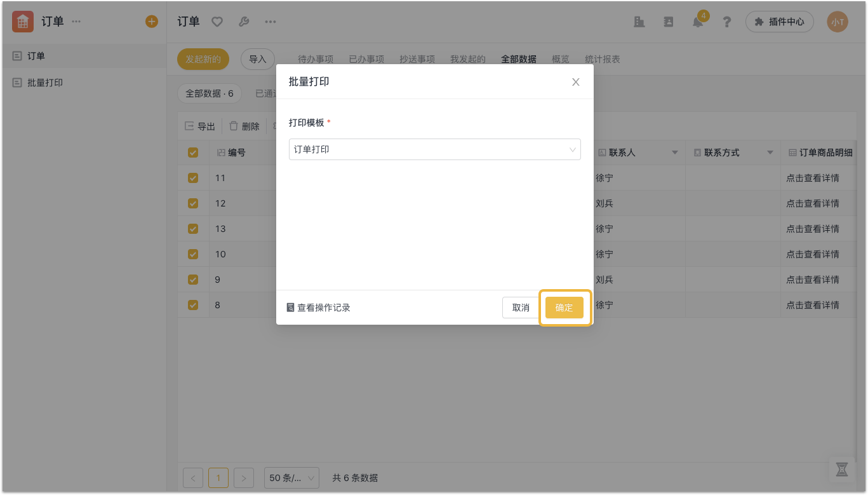This screenshot has width=868, height=495.
Task: Select 批量打印 in the sidebar
Action: point(84,83)
